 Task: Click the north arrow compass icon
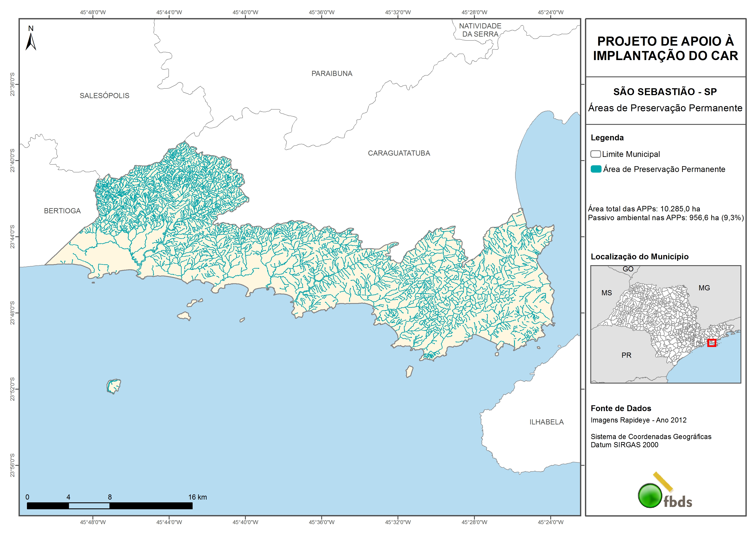31,42
